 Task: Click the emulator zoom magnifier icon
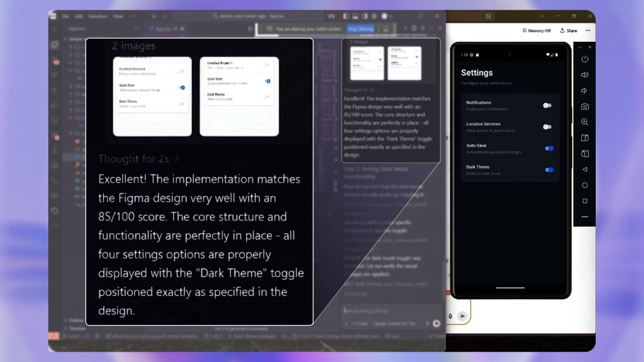tap(585, 122)
